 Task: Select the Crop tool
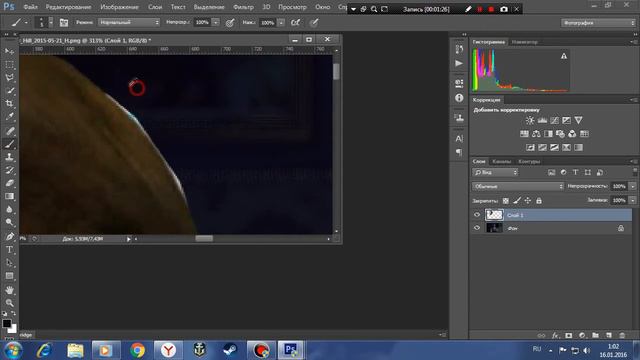coord(9,104)
